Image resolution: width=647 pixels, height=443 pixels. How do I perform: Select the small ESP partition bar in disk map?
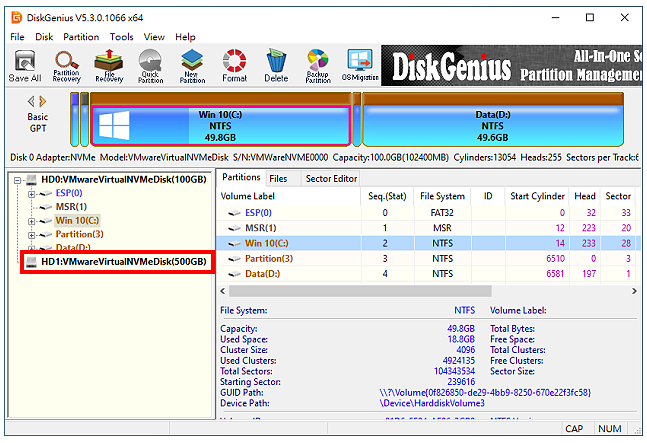tap(75, 120)
